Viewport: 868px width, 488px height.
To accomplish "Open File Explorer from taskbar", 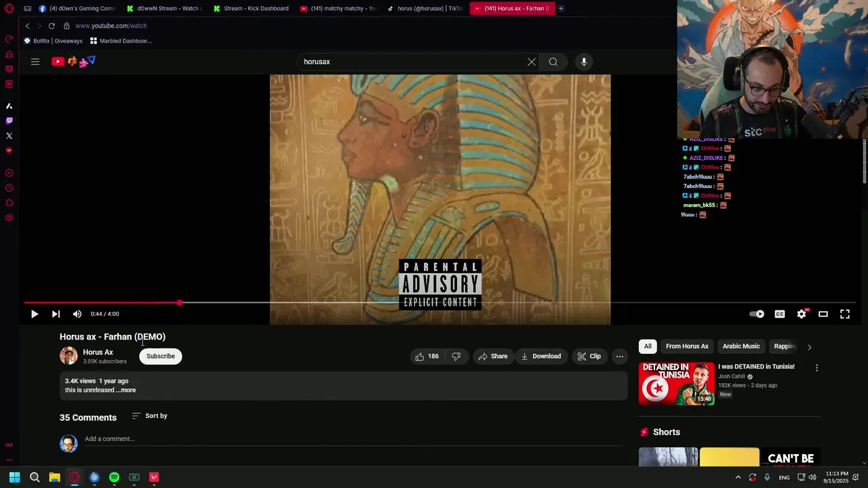I will pos(54,477).
